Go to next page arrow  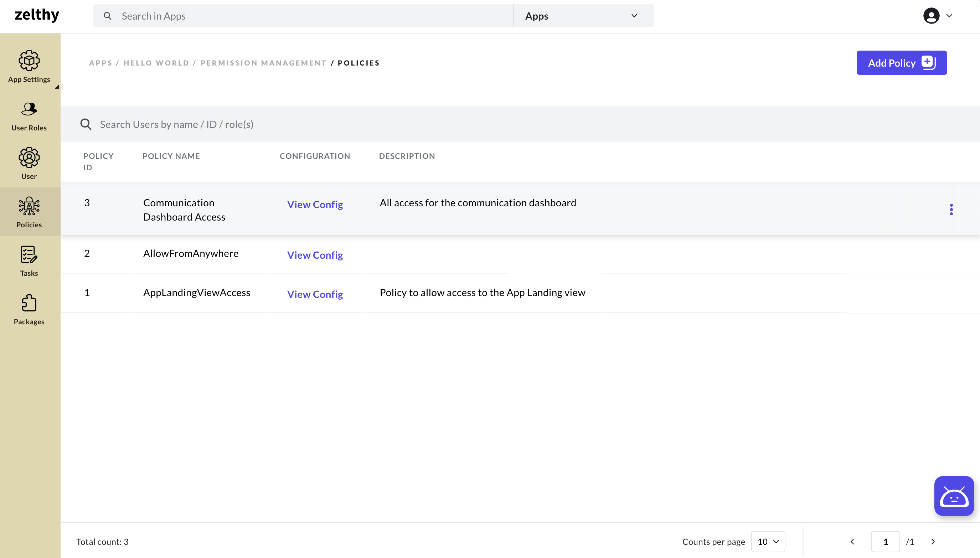[x=933, y=542]
